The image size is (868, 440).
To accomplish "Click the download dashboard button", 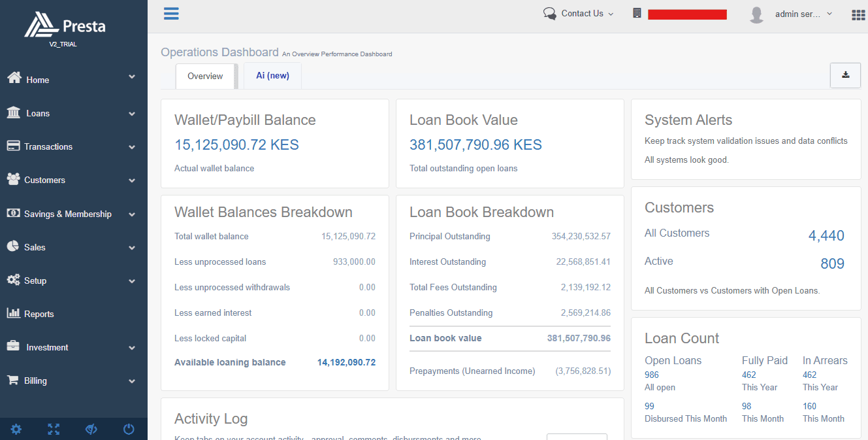I will [x=845, y=75].
